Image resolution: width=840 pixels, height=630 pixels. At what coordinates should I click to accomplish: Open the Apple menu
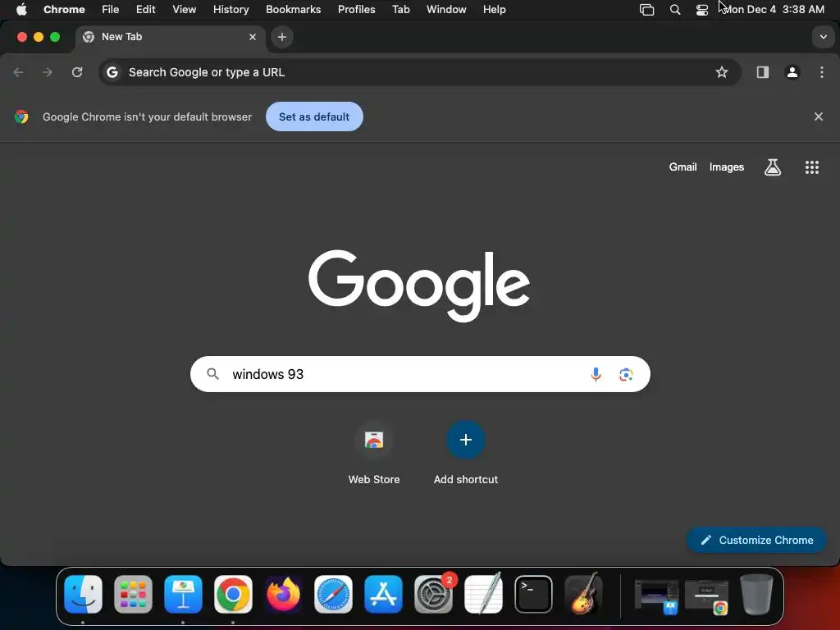[x=21, y=9]
